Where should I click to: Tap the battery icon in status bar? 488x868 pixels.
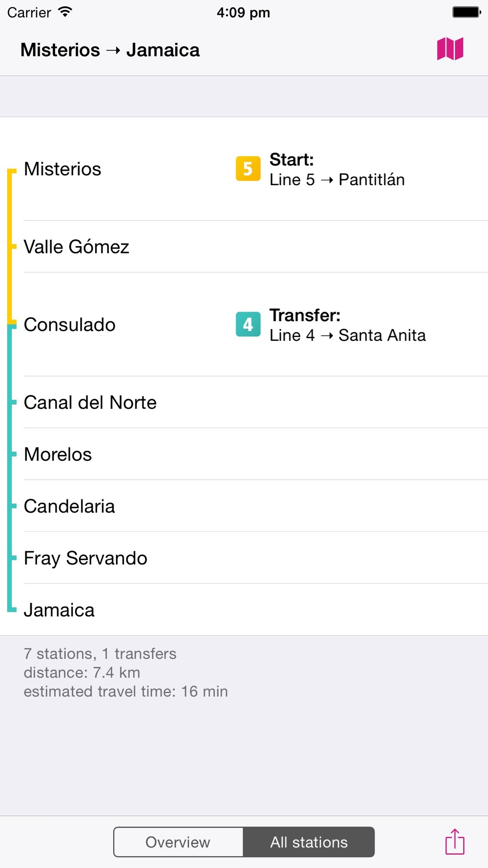467,12
